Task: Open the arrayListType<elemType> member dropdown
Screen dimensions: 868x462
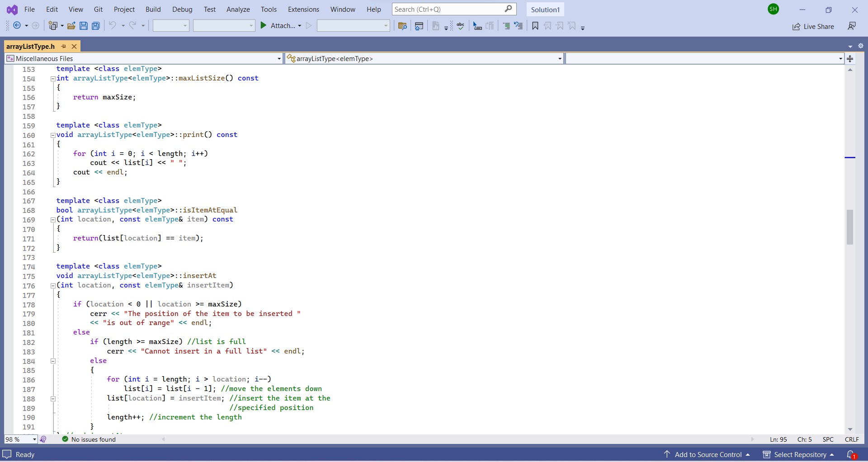Action: click(559, 58)
